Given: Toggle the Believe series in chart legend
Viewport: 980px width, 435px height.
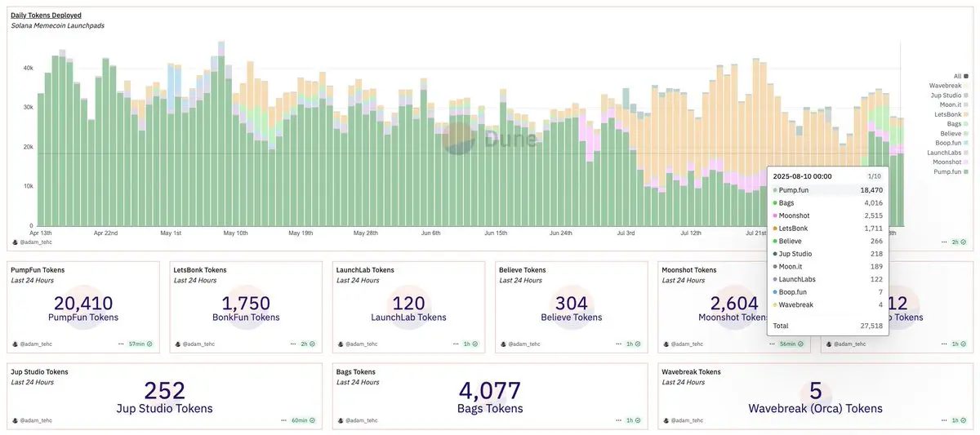Looking at the screenshot, I should click(954, 133).
